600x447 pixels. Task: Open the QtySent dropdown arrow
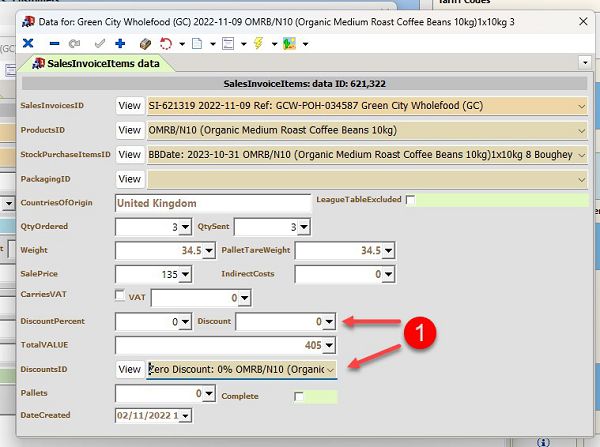pos(304,227)
